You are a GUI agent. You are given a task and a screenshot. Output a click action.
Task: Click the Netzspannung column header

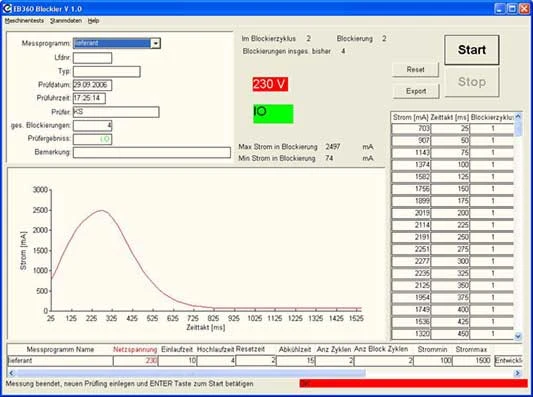(135, 349)
